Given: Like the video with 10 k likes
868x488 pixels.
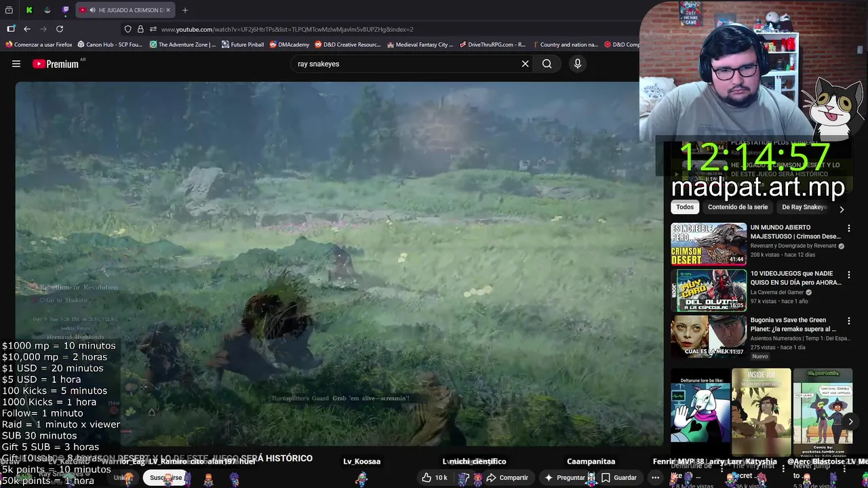Looking at the screenshot, I should pos(434,478).
